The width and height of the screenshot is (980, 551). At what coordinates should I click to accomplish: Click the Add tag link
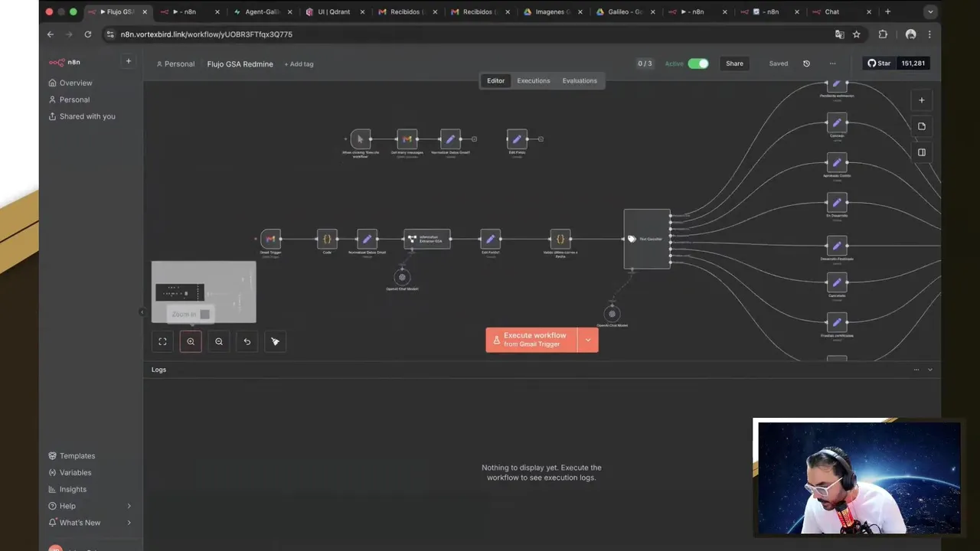pyautogui.click(x=299, y=64)
